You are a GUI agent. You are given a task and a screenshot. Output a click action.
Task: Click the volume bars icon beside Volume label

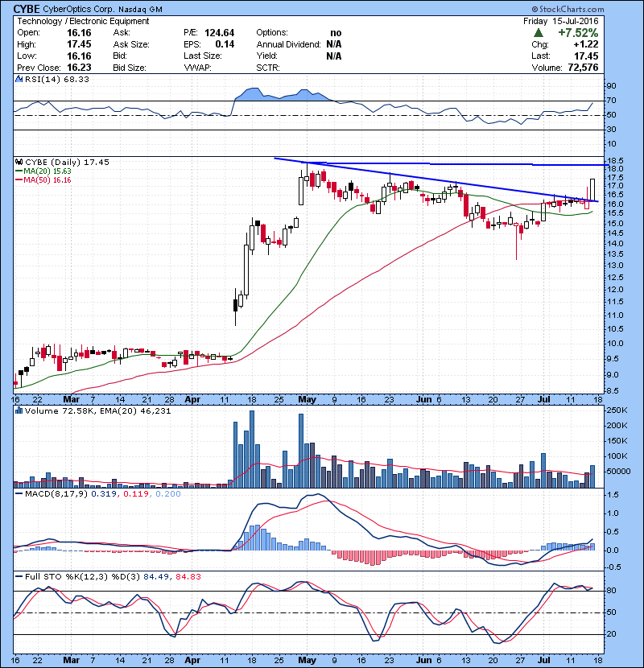coord(19,411)
